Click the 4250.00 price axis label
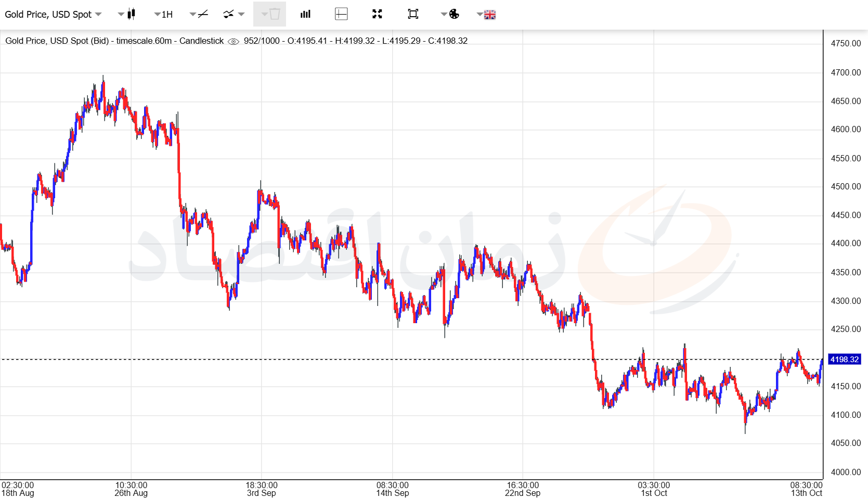Screen dimensions: 868x498 pyautogui.click(x=846, y=329)
